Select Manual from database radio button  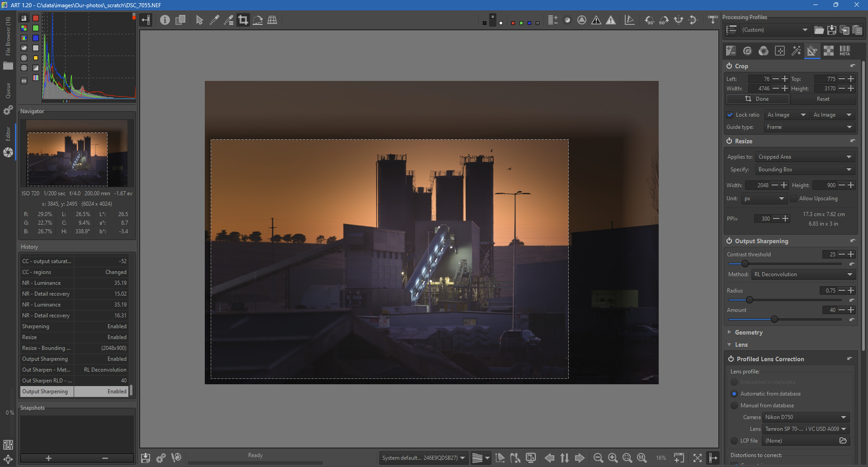(734, 406)
